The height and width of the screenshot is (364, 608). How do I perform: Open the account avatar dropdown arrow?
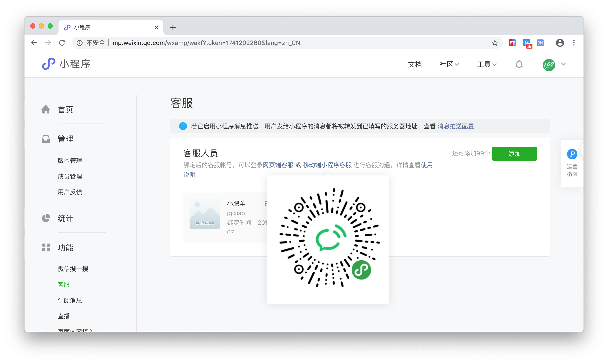(563, 64)
